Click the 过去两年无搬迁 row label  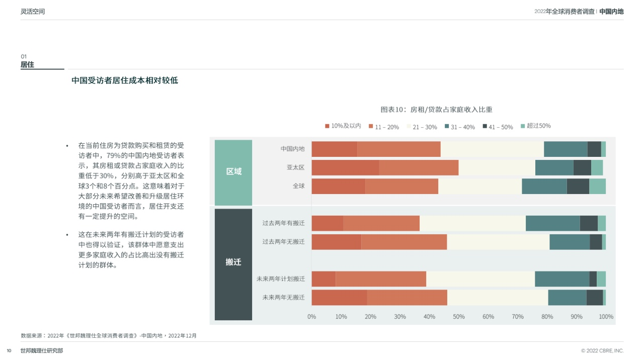[284, 242]
